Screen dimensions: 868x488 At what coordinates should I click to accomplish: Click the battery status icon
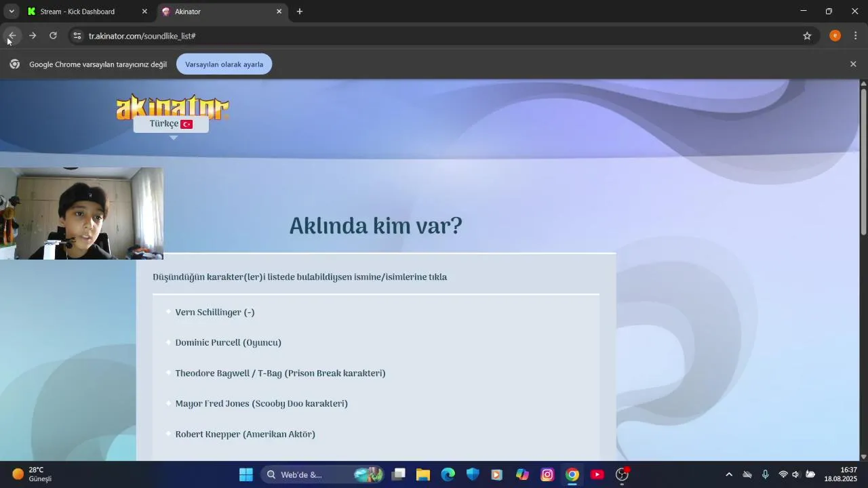coord(810,474)
